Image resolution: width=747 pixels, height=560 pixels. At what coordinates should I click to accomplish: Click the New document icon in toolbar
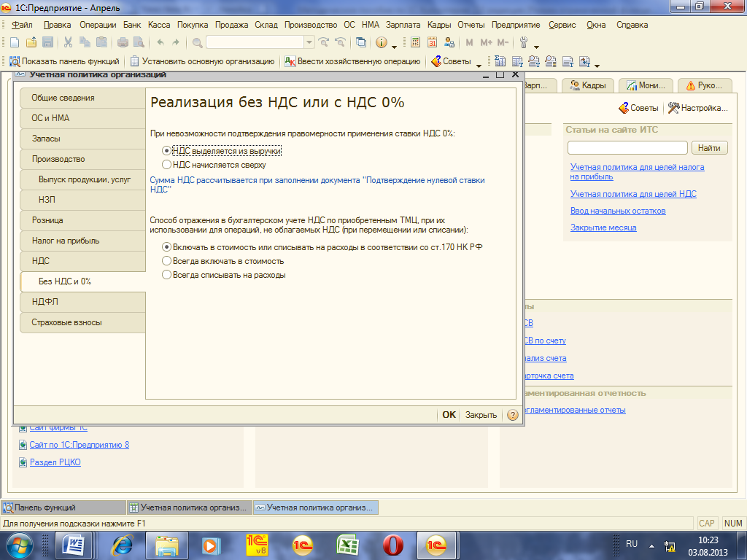(15, 43)
